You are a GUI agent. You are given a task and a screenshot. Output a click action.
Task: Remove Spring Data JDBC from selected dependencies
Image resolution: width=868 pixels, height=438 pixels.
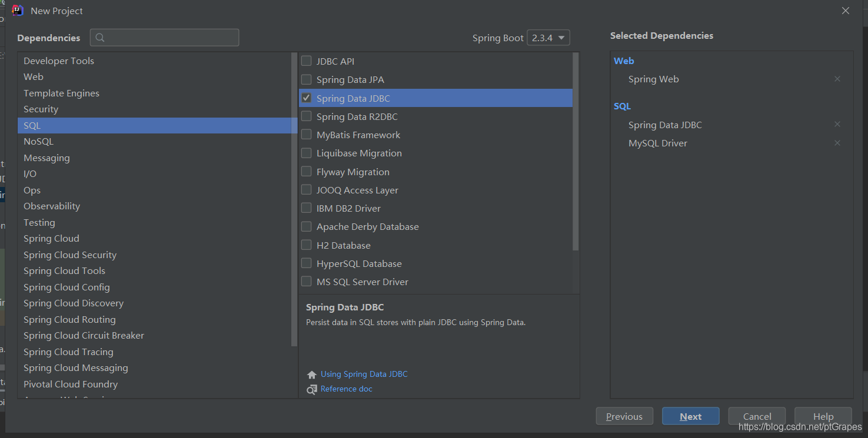tap(837, 125)
